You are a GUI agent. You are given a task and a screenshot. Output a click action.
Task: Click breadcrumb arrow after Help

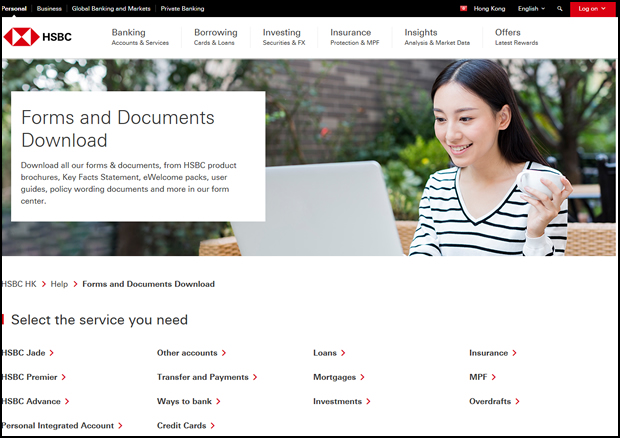(x=75, y=284)
